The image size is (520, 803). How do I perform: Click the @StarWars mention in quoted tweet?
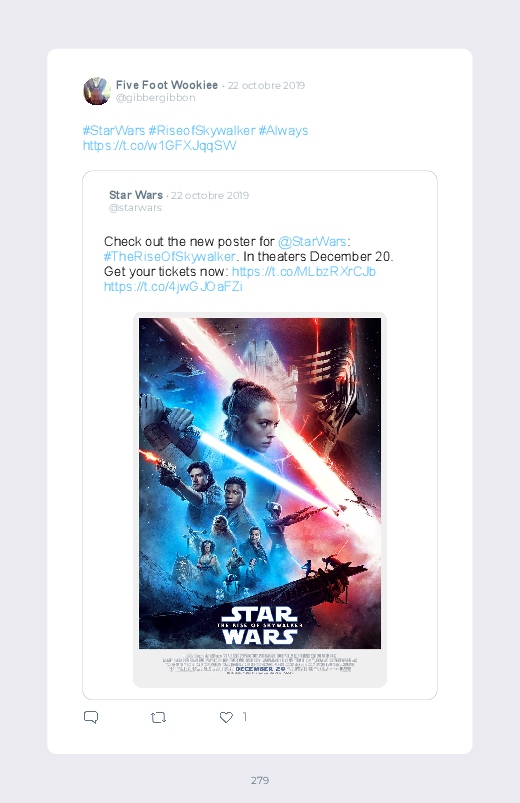[x=313, y=241]
